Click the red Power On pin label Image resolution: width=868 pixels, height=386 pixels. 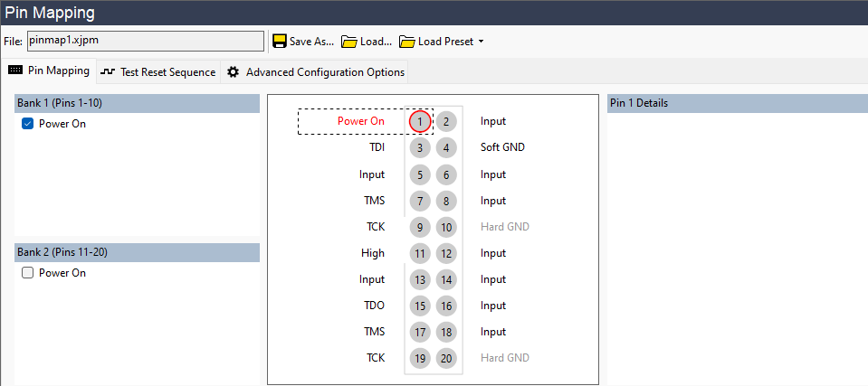[x=360, y=121]
